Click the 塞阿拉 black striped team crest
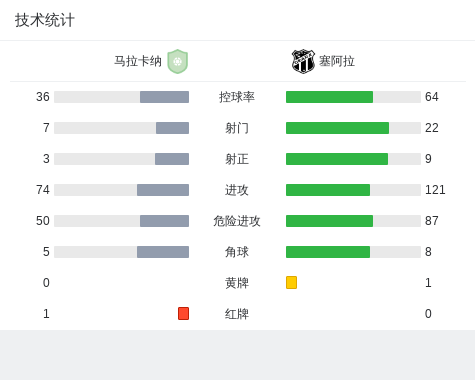Image resolution: width=475 pixels, height=380 pixels. pyautogui.click(x=303, y=61)
